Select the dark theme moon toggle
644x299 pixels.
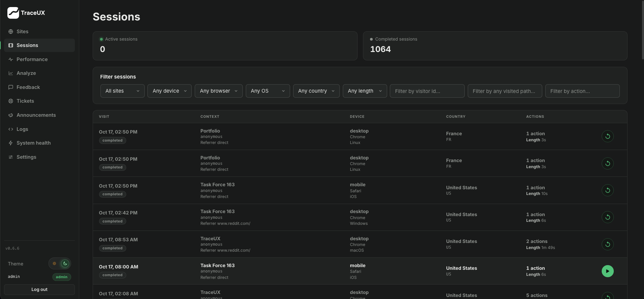coord(65,263)
